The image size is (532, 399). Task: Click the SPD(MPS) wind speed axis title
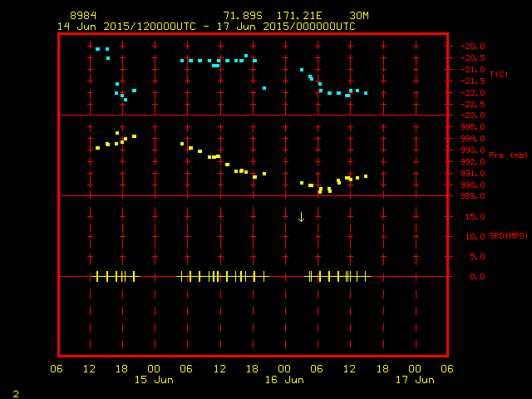508,236
